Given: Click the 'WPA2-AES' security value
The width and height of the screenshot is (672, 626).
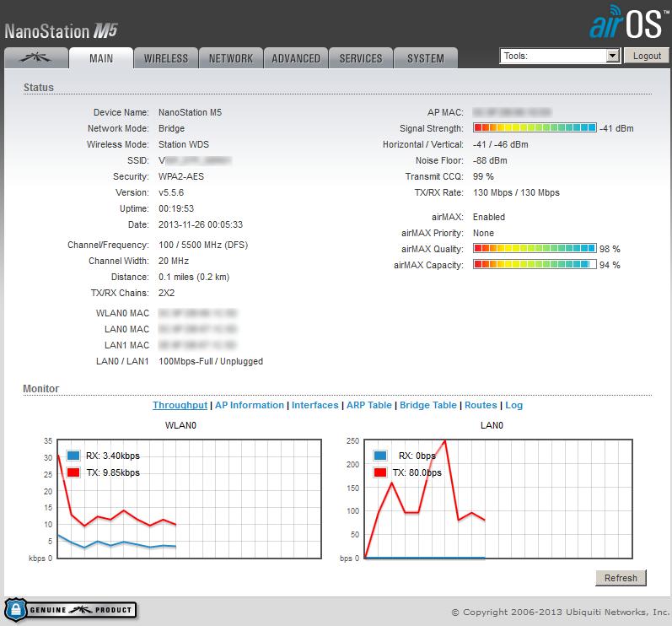Looking at the screenshot, I should coord(181,176).
